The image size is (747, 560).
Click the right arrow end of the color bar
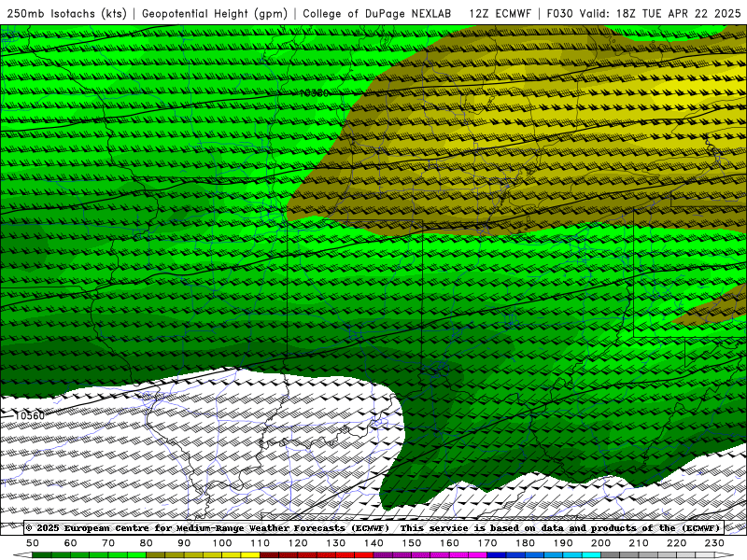pos(725,555)
